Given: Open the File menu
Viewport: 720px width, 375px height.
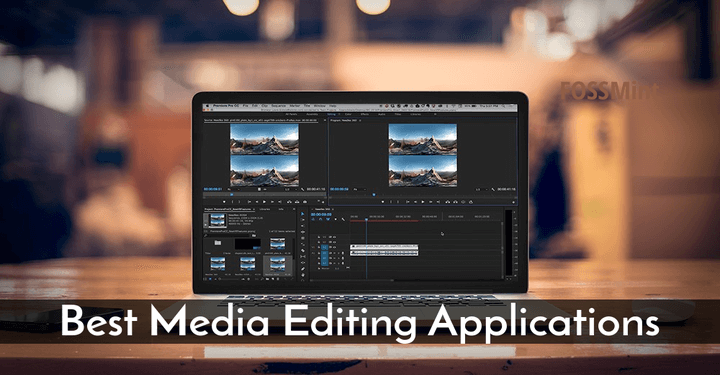Looking at the screenshot, I should coord(245,106).
